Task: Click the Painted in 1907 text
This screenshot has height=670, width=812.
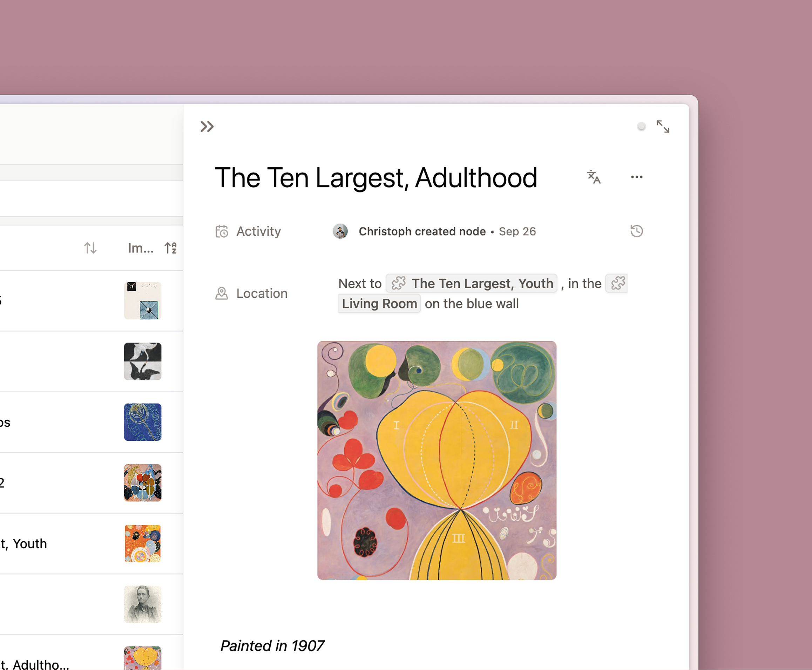Action: (x=272, y=646)
